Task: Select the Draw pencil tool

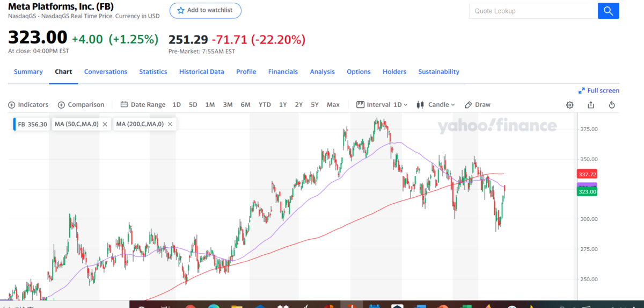Action: 478,105
